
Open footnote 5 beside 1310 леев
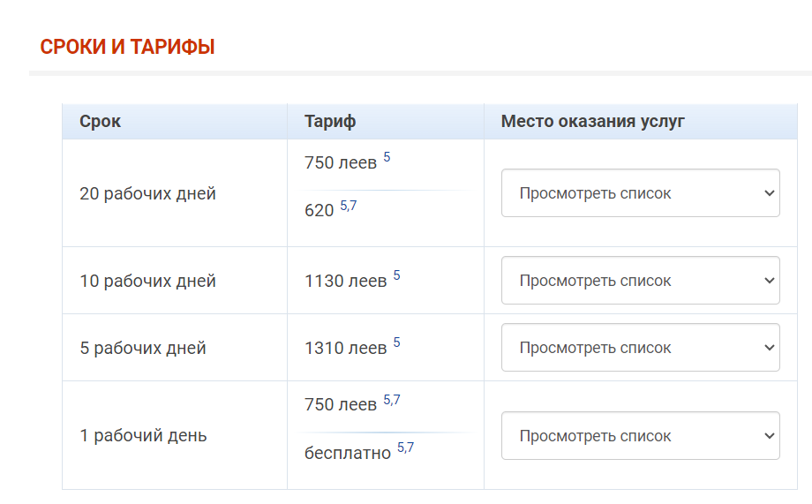tap(396, 342)
